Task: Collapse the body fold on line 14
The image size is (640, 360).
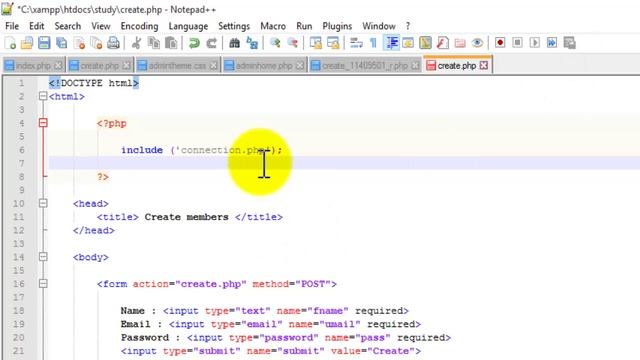Action: [x=43, y=257]
